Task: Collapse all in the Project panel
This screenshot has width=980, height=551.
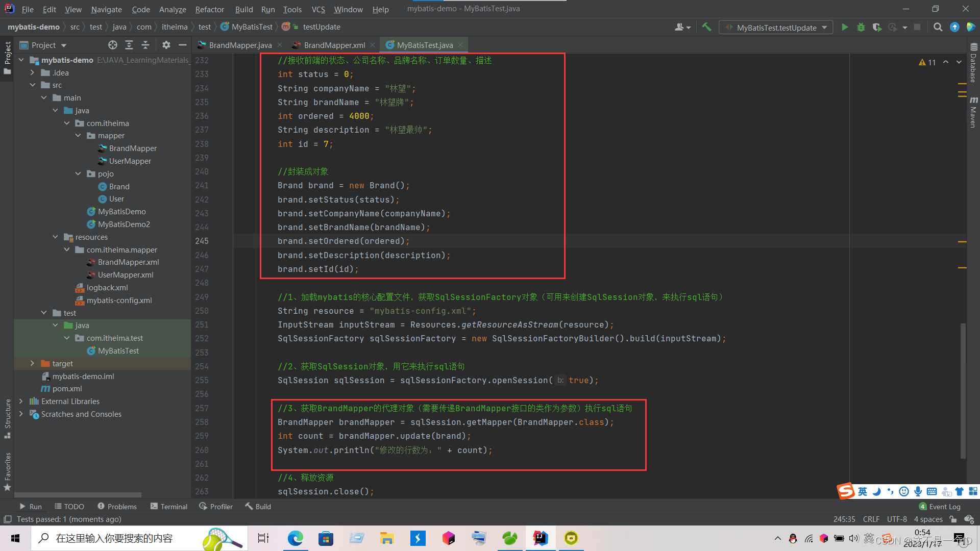Action: coord(145,45)
